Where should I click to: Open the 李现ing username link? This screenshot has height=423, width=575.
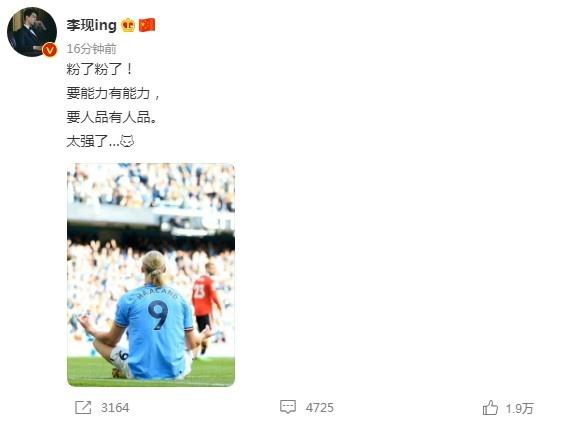tap(92, 25)
